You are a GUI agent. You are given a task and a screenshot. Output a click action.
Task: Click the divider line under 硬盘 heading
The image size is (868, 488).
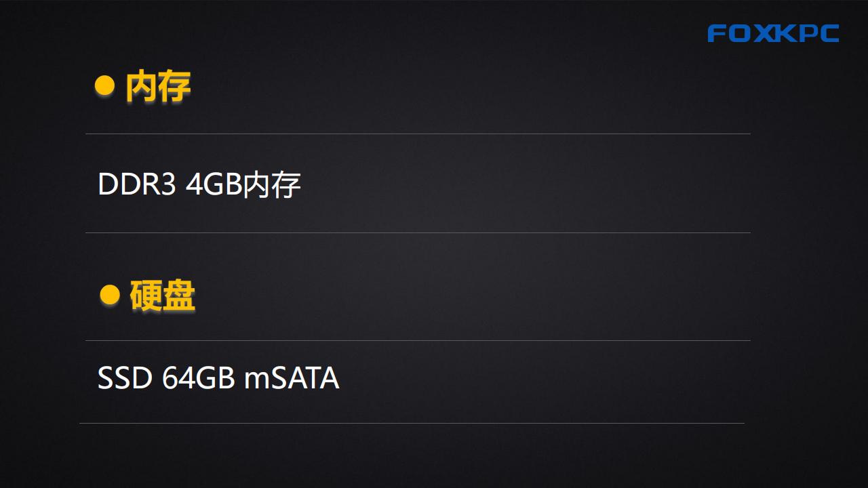click(418, 340)
